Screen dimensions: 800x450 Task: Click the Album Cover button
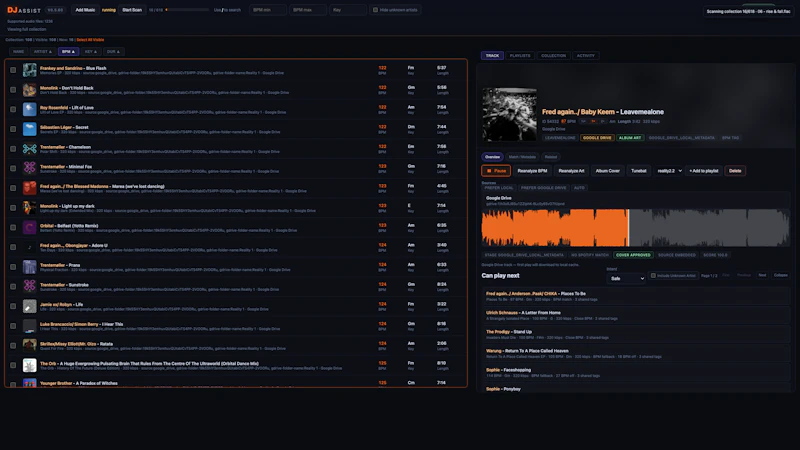coord(608,171)
